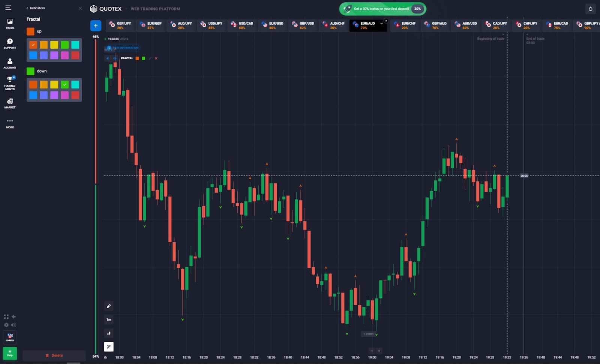The width and height of the screenshot is (600, 364).
Task: Open the chart type candlestick icon
Action: 109,333
